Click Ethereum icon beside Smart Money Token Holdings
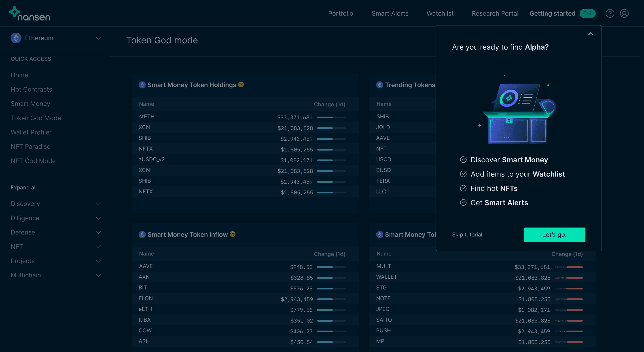The image size is (644, 352). 142,85
